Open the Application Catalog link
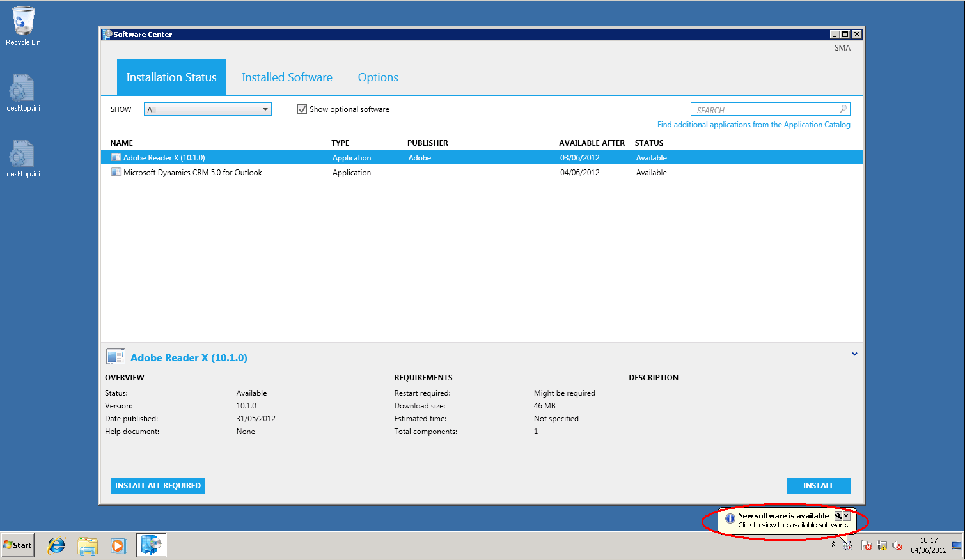 [x=754, y=125]
